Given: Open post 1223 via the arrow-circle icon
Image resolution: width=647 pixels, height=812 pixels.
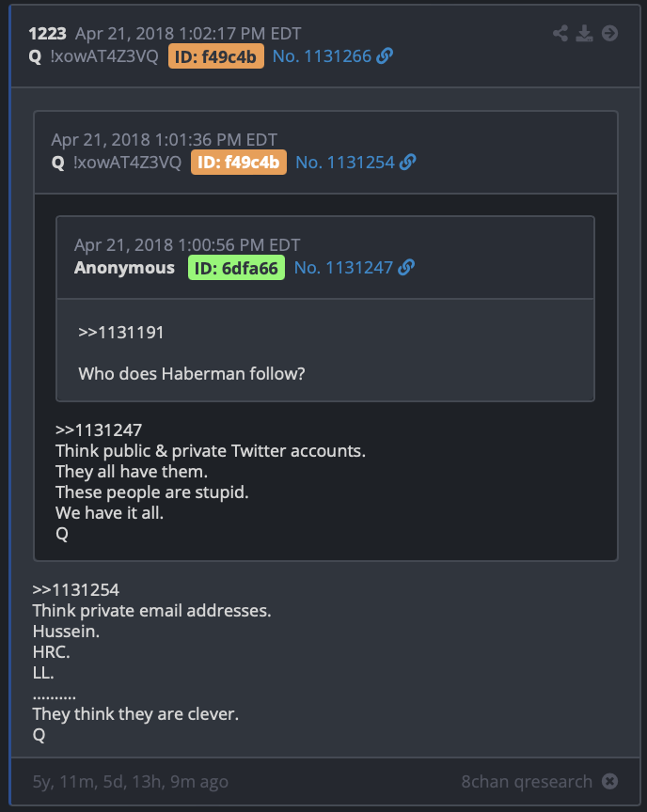Looking at the screenshot, I should pos(609,33).
